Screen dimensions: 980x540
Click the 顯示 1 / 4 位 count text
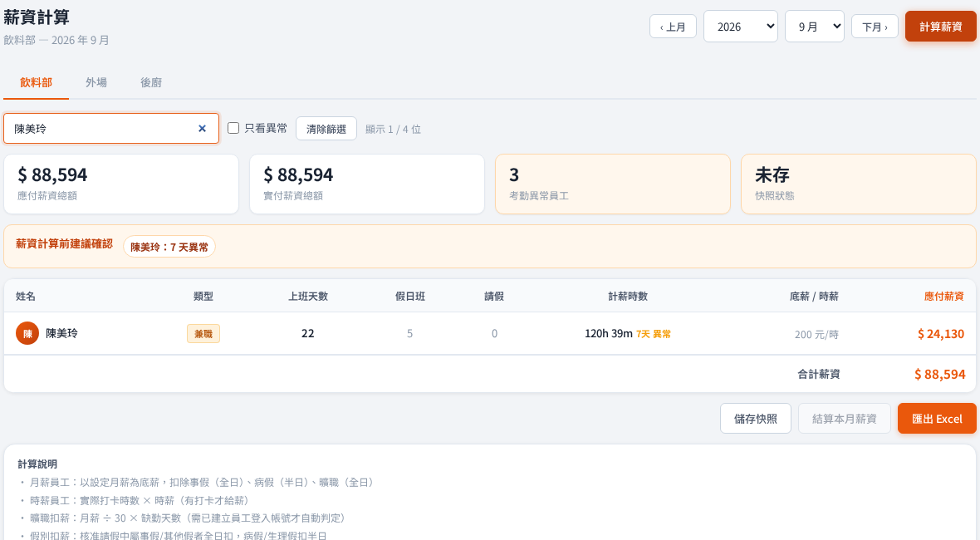tap(393, 130)
